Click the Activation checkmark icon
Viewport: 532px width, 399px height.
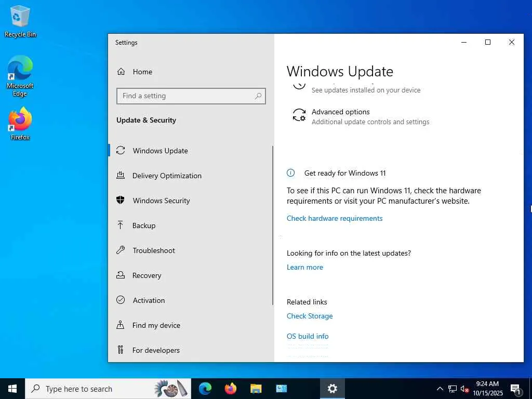coord(121,300)
